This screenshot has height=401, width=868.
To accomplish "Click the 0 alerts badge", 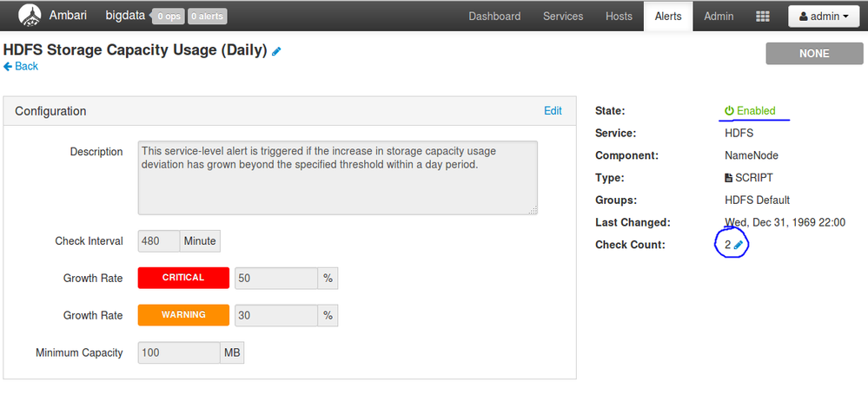I will pos(207,16).
